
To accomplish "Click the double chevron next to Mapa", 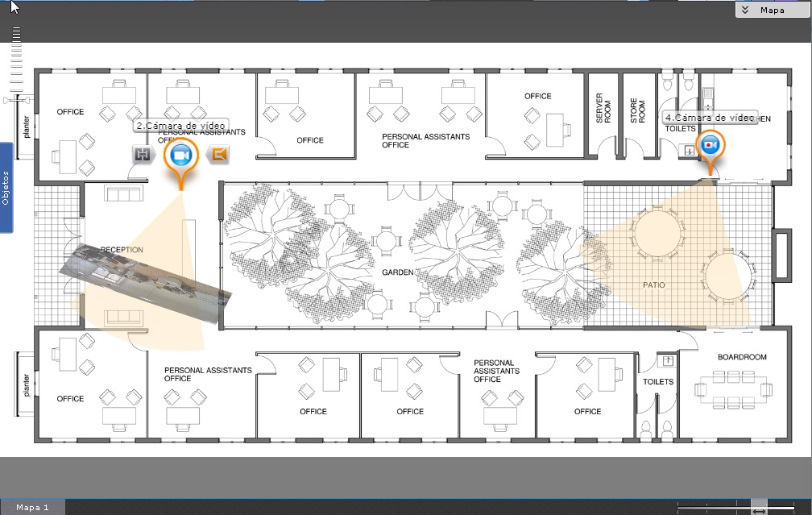I will pos(746,10).
